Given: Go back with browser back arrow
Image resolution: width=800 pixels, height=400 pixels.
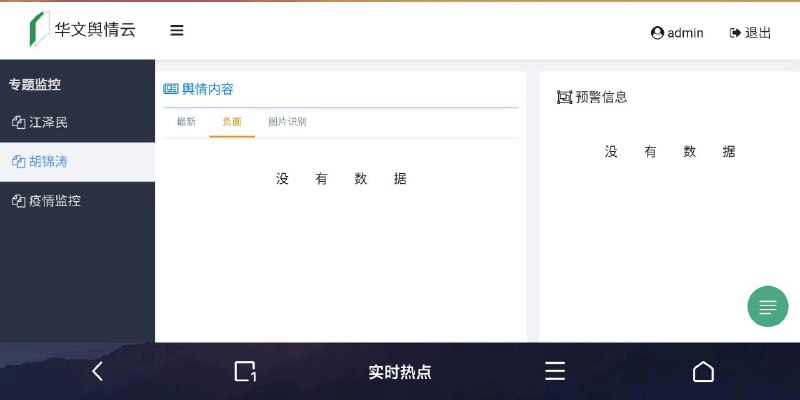Looking at the screenshot, I should [x=97, y=371].
